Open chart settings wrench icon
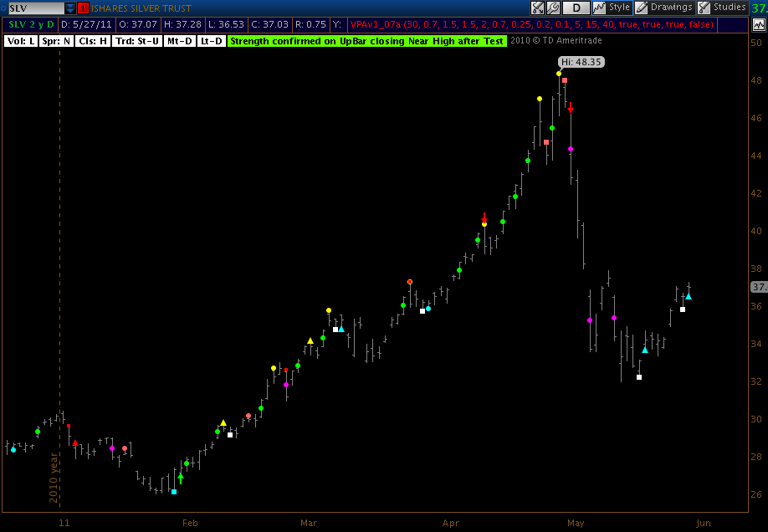Image resolution: width=768 pixels, height=532 pixels. point(553,8)
